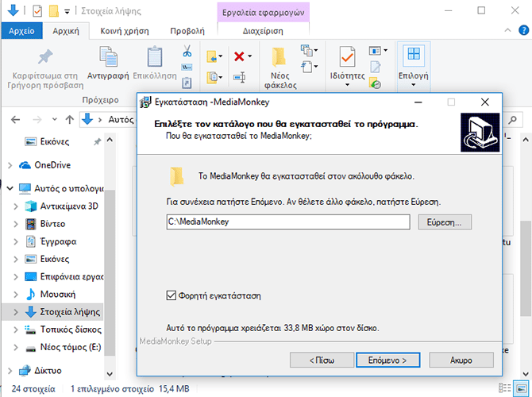Click the Cut scissors icon
532x397 pixels.
click(x=187, y=51)
